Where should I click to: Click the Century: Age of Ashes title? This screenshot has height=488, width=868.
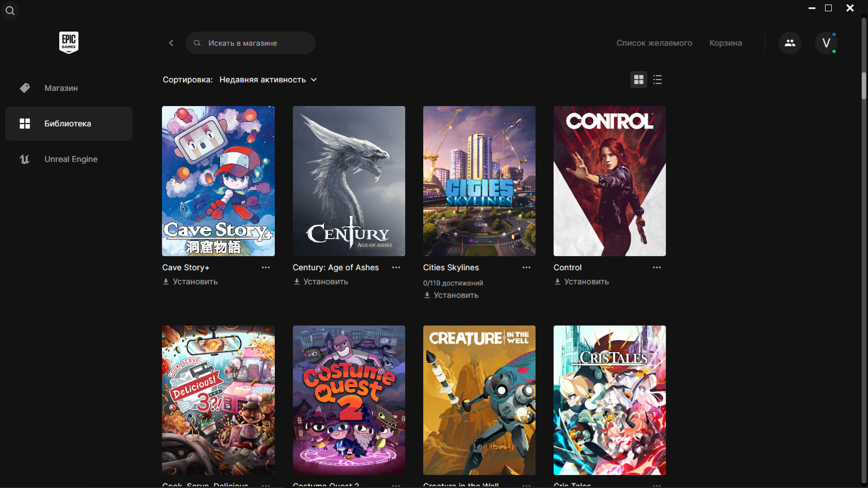coord(336,267)
